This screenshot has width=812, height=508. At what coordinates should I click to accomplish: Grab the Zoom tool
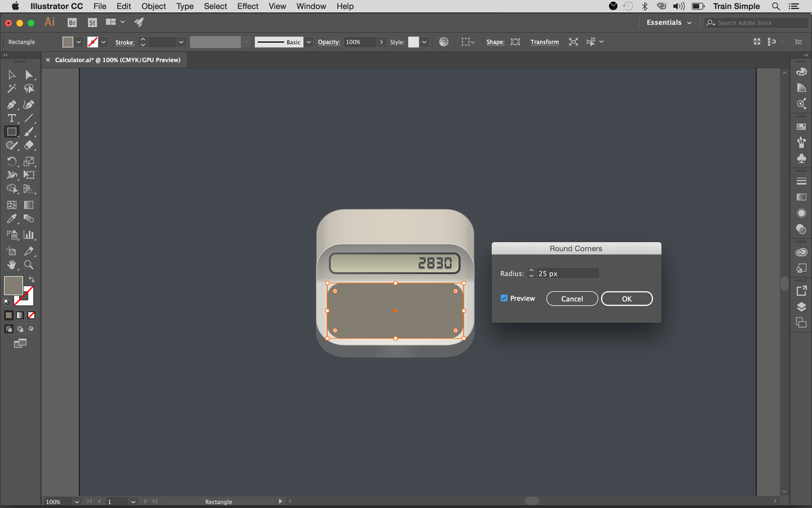point(28,265)
